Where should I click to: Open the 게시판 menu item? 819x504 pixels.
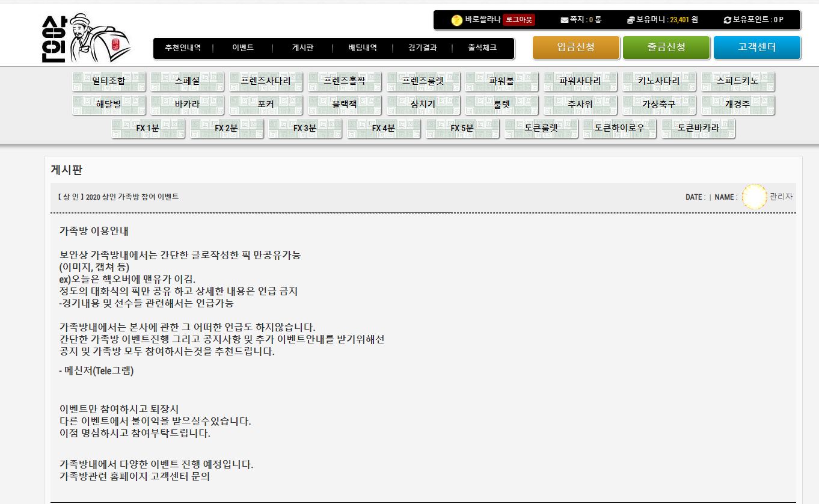click(302, 48)
